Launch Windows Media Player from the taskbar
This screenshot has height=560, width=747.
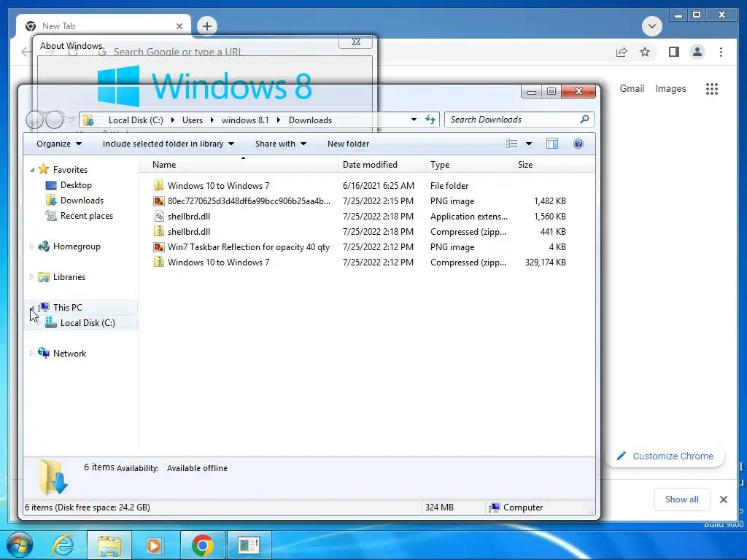point(154,545)
